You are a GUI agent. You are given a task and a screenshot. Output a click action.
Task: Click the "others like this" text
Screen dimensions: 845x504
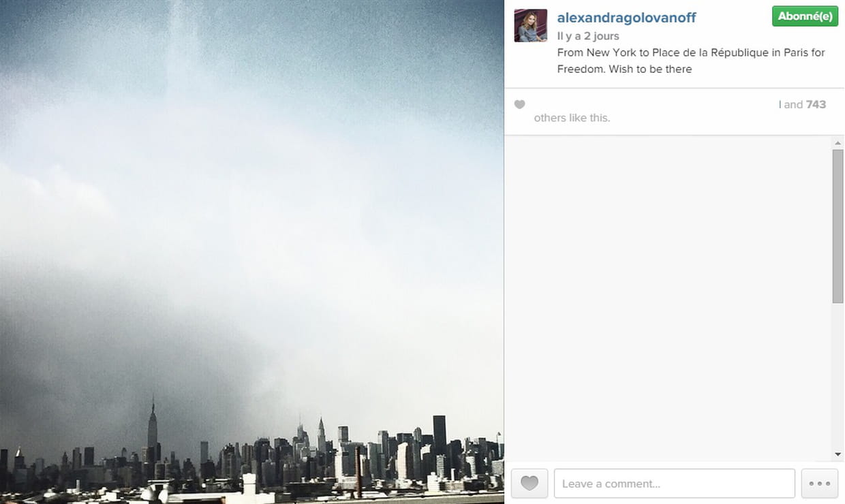pos(572,118)
